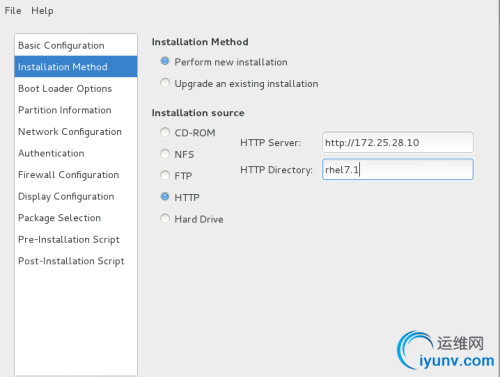Select CD-ROM as installation source
This screenshot has height=377, width=500.
(x=165, y=132)
